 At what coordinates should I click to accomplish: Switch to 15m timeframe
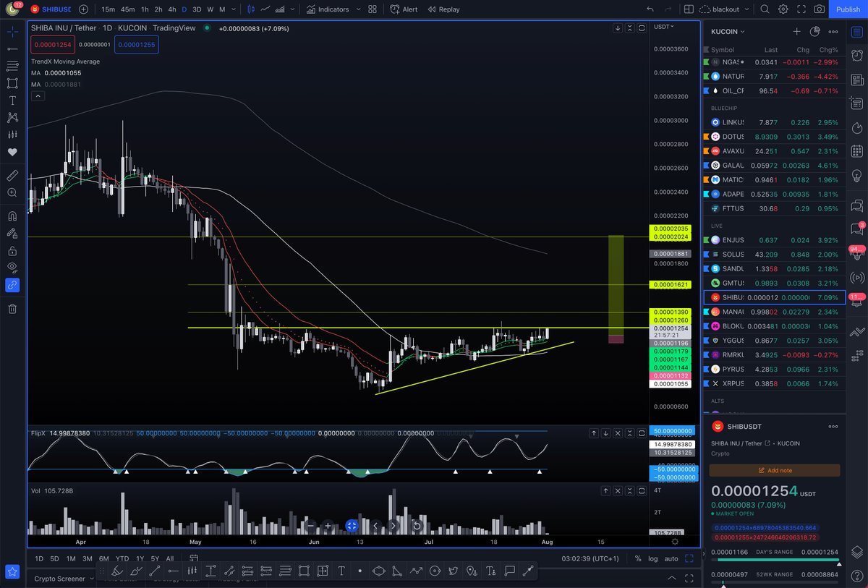108,9
